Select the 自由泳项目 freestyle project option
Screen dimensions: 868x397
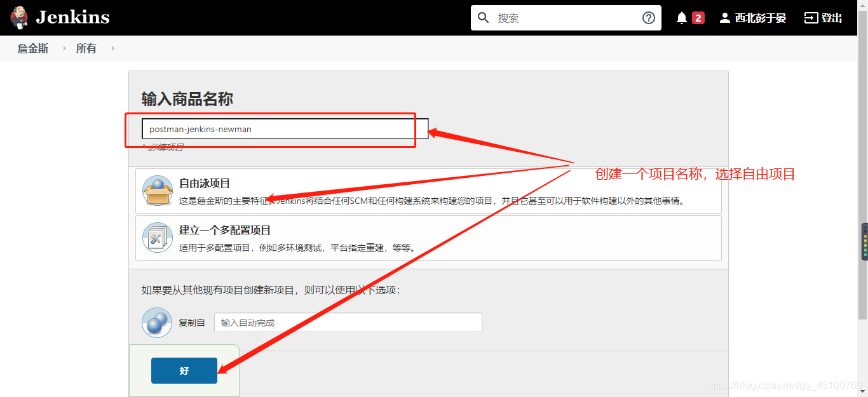coord(428,191)
